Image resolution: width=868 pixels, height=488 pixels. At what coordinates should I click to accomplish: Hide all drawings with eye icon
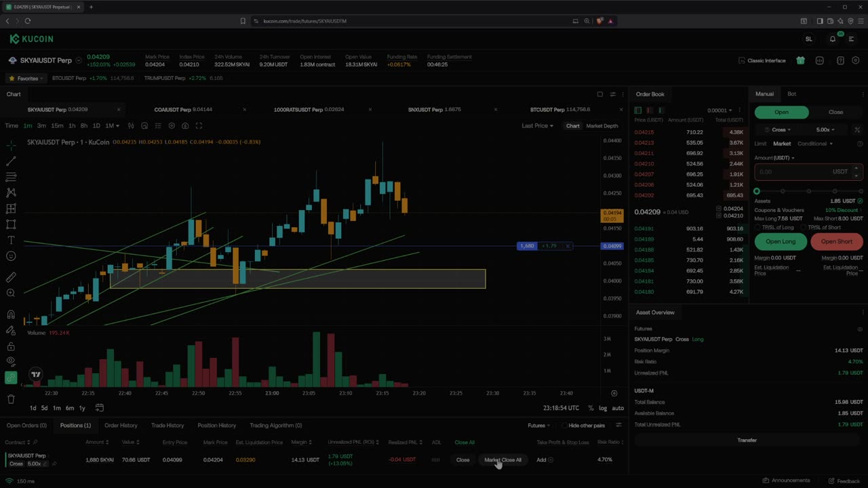(11, 362)
